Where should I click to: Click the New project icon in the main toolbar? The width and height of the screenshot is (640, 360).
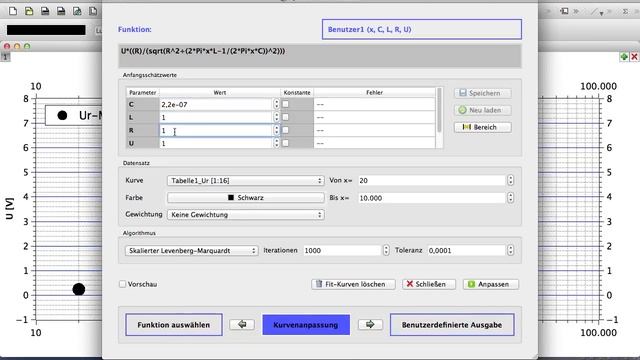click(x=13, y=11)
